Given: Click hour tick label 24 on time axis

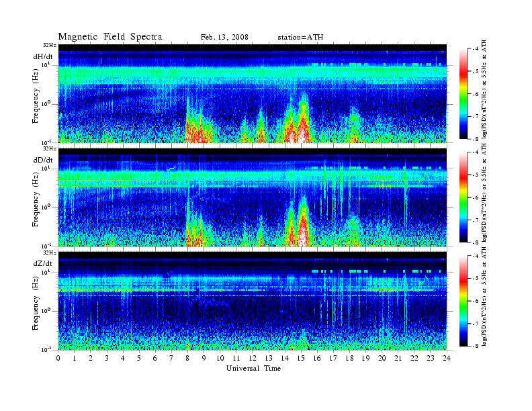Looking at the screenshot, I should tap(447, 358).
